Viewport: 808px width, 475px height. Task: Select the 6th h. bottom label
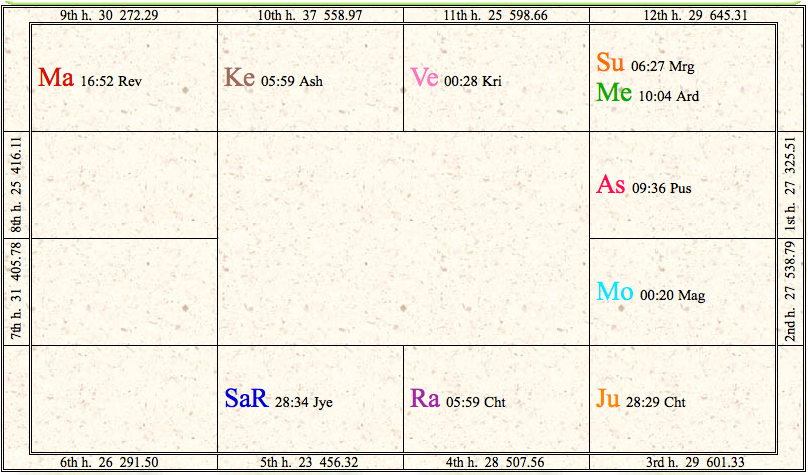pyautogui.click(x=109, y=462)
